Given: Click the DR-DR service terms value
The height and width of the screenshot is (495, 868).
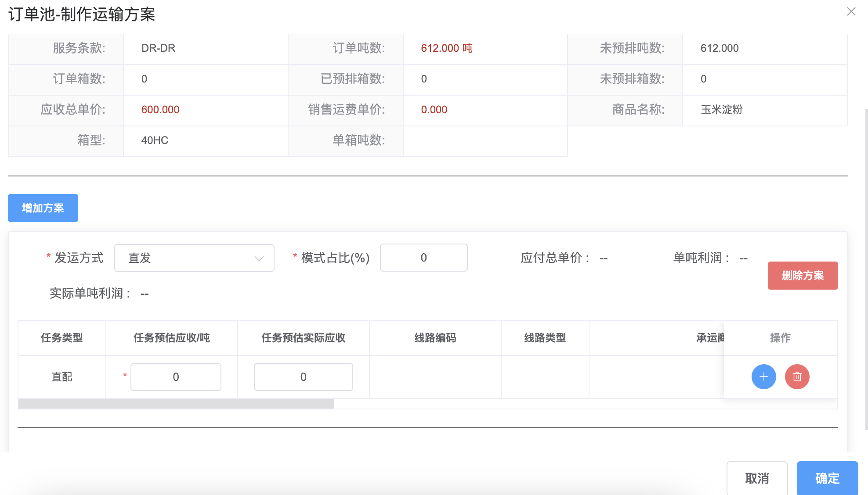Looking at the screenshot, I should coord(158,48).
